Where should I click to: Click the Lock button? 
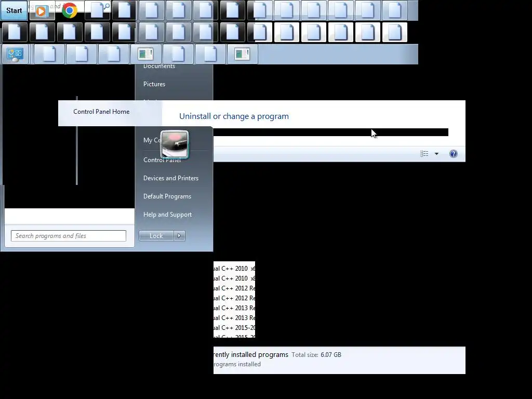tap(156, 236)
